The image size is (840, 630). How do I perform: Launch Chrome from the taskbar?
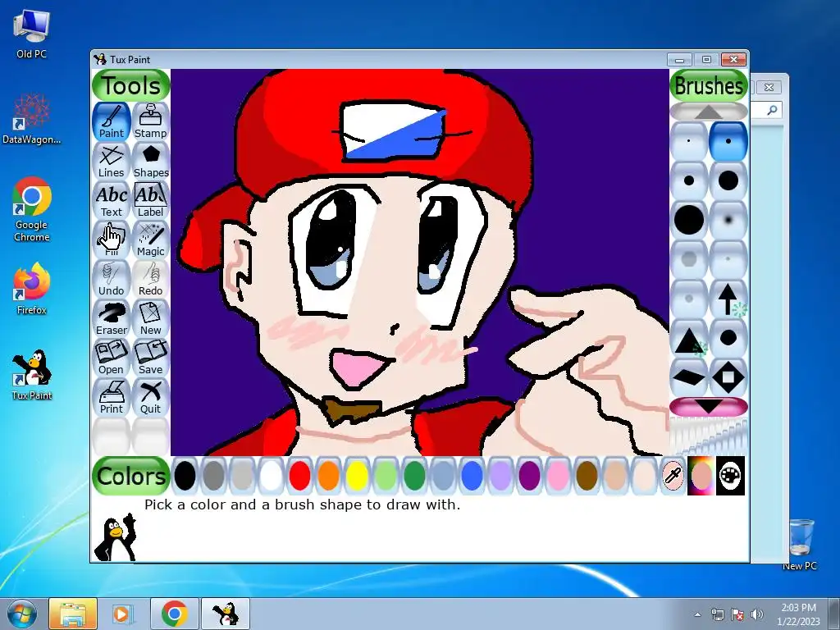174,614
